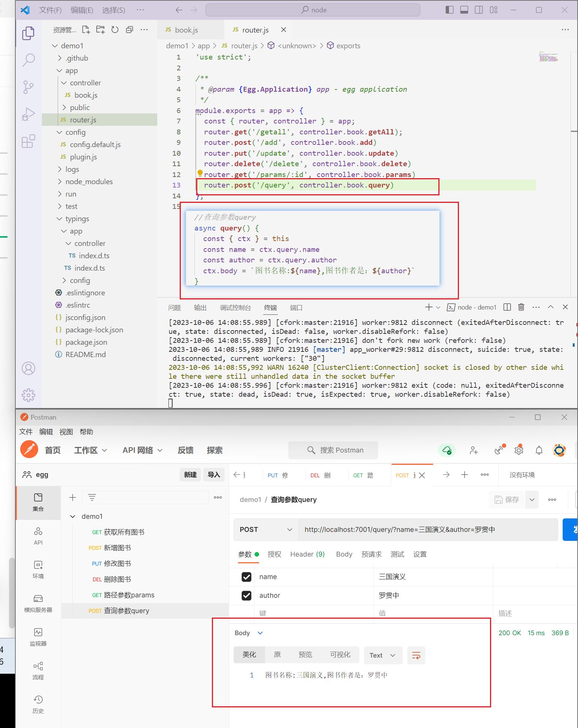The height and width of the screenshot is (728, 578).
Task: Add a new terminal with plus
Action: pyautogui.click(x=429, y=307)
